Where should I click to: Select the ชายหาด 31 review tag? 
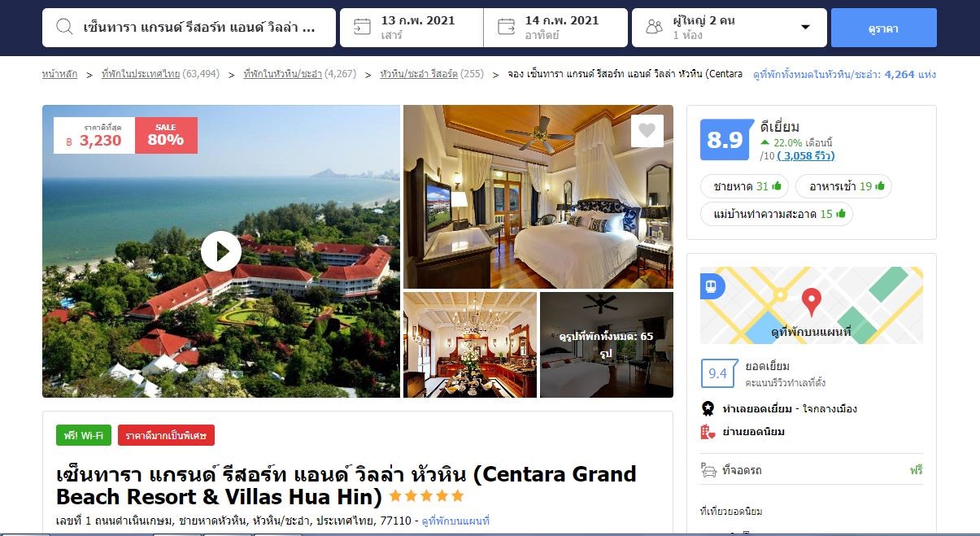(745, 186)
